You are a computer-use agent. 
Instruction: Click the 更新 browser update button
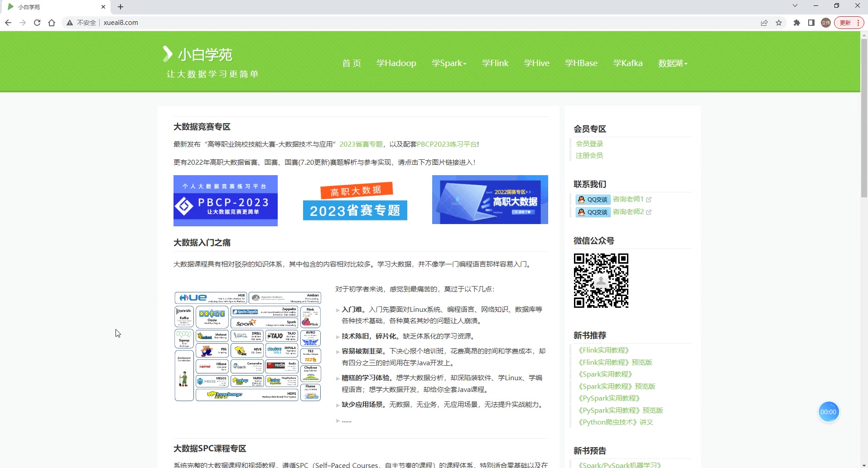tap(849, 23)
